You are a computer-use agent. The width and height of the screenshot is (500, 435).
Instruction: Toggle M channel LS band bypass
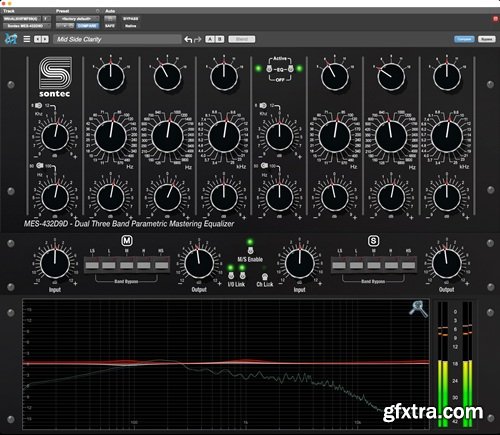92,265
